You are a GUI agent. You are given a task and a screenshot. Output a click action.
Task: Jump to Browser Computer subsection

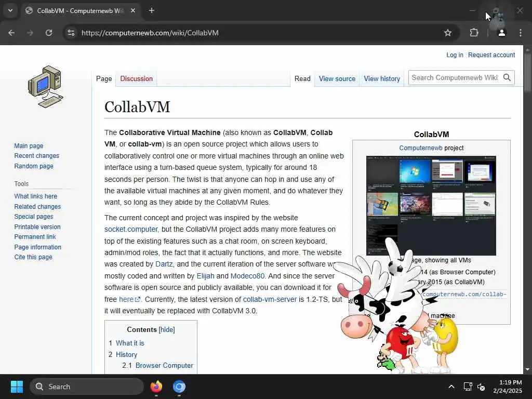pyautogui.click(x=164, y=366)
